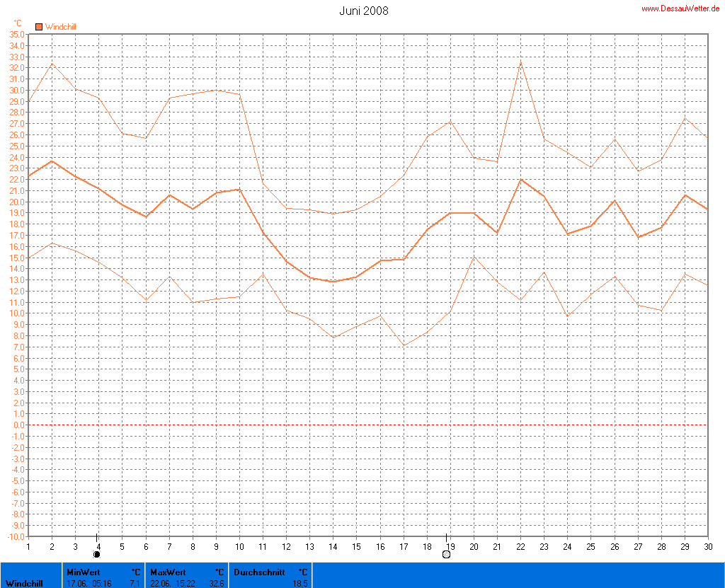This screenshot has height=588, width=725.
Task: Select the Juni 2008 chart title
Action: (x=363, y=11)
